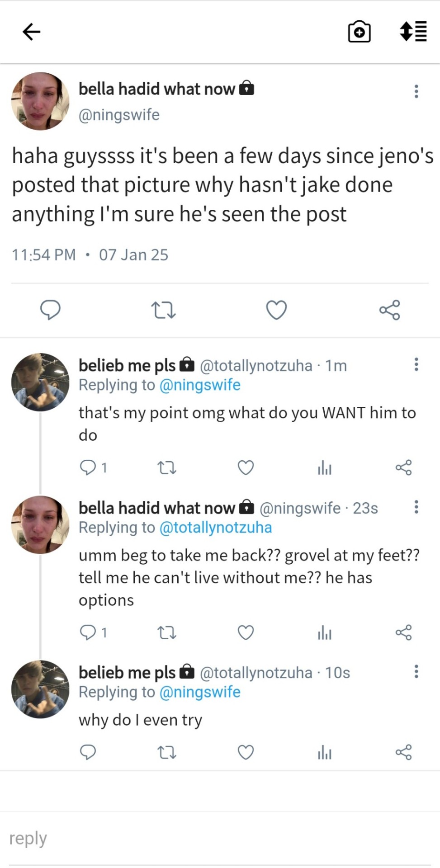The width and height of the screenshot is (440, 868).
Task: Tap the back arrow at top
Action: pos(31,32)
